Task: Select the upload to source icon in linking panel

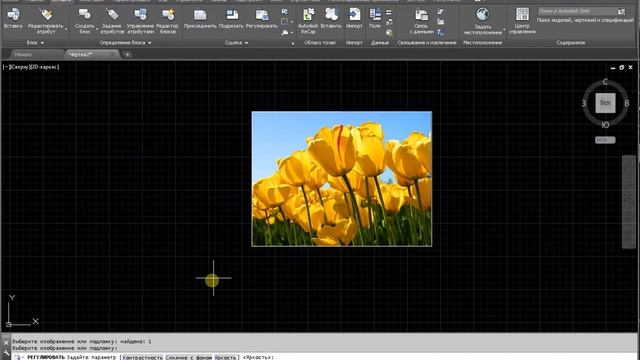Action: tap(441, 22)
